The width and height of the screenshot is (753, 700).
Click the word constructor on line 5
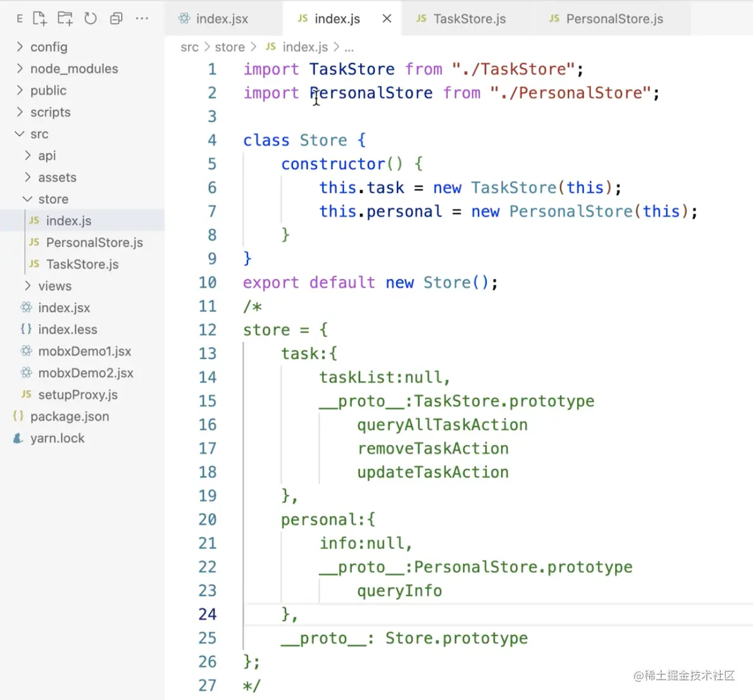333,164
